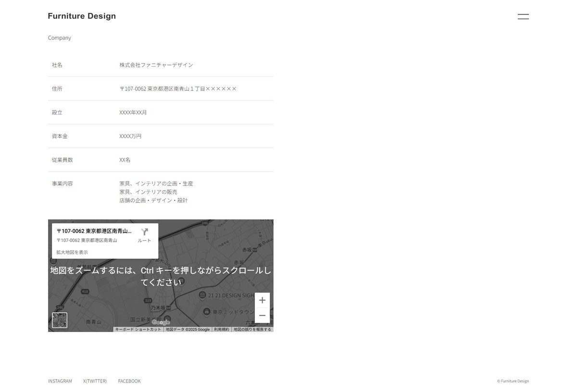This screenshot has height=392, width=577.
Task: Click the '21 21 DESIGN SIGHT' map marker
Action: coord(202,295)
